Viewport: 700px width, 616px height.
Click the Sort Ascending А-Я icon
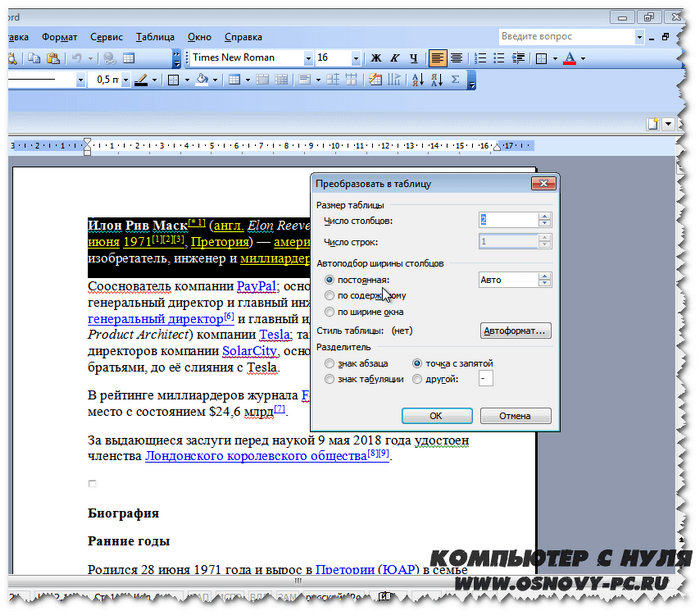point(418,80)
